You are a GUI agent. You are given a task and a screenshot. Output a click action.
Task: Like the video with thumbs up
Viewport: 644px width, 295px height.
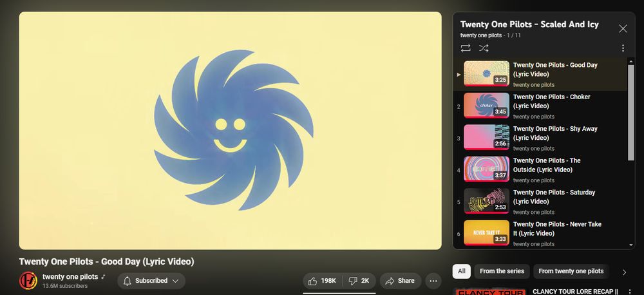coord(323,281)
